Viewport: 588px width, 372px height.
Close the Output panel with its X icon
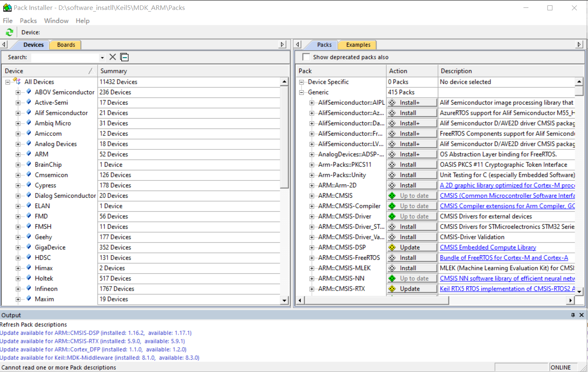tap(581, 315)
